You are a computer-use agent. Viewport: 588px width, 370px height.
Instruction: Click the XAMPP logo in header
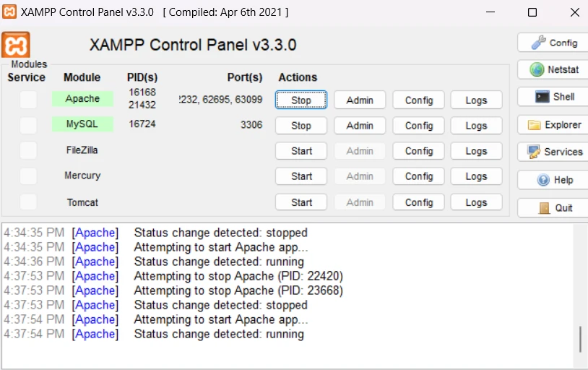click(16, 45)
